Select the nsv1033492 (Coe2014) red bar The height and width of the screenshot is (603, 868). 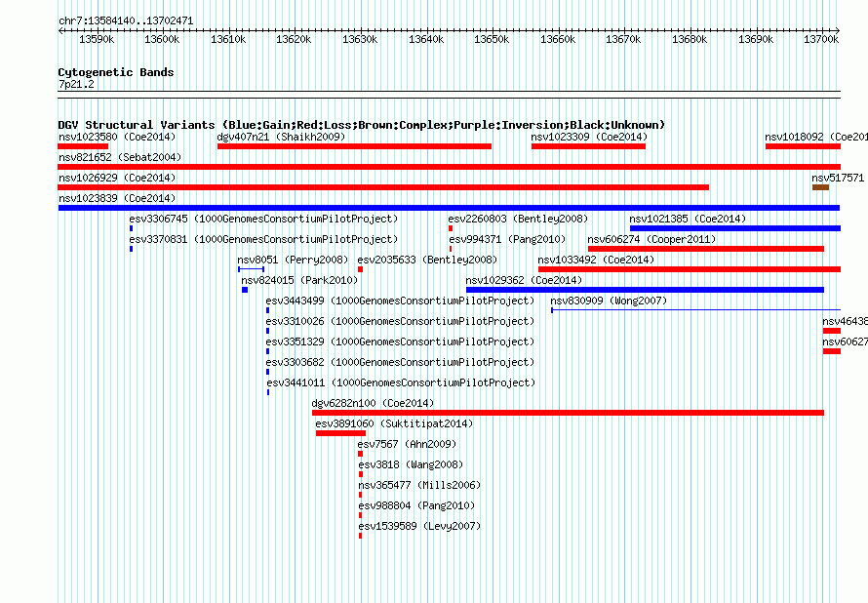tap(690, 269)
